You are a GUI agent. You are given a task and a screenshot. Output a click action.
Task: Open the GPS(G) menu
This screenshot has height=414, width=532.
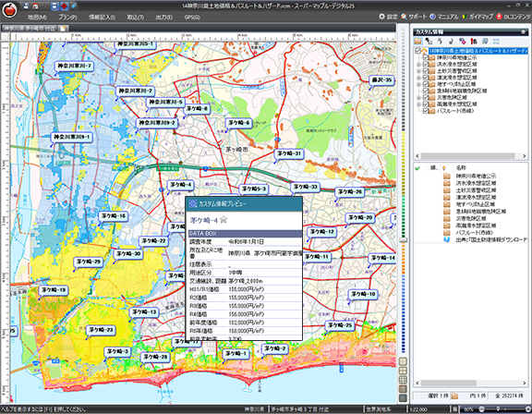pos(192,17)
